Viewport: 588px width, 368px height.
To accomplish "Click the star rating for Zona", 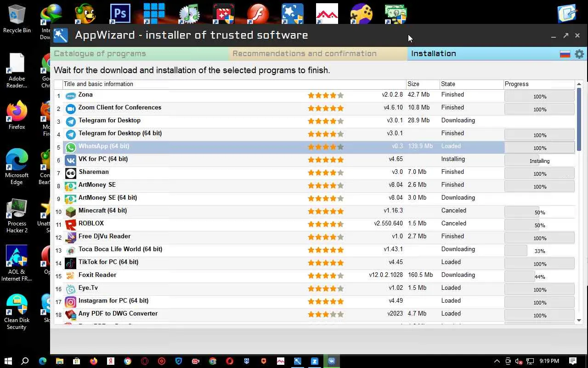I will 326,96.
